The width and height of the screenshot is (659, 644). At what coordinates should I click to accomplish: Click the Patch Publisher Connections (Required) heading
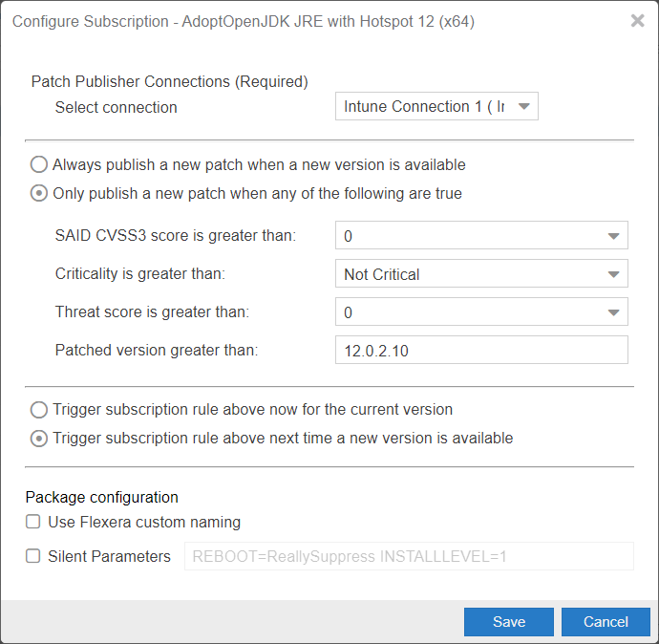169,81
